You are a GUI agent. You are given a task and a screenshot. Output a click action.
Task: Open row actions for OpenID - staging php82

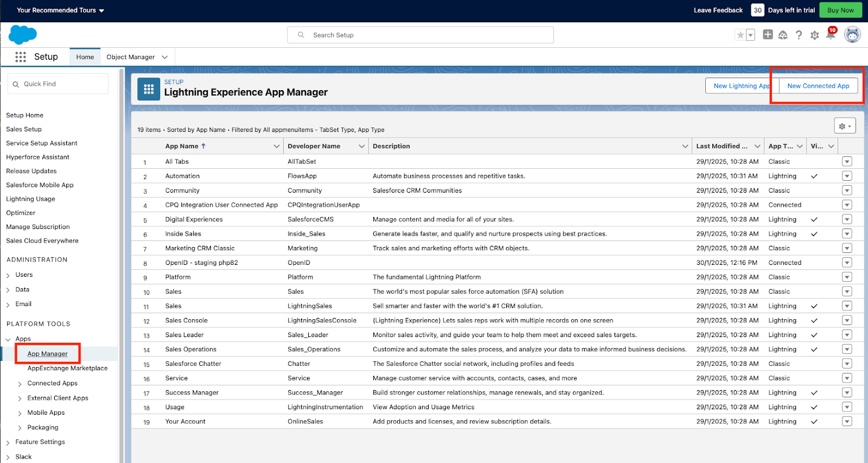(x=847, y=262)
